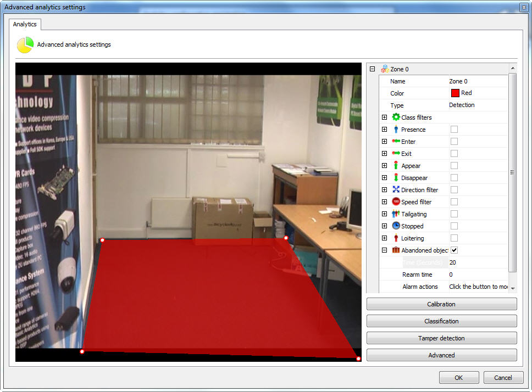This screenshot has width=532, height=392.
Task: Click the 'Rearm time' label
Action: pos(417,275)
